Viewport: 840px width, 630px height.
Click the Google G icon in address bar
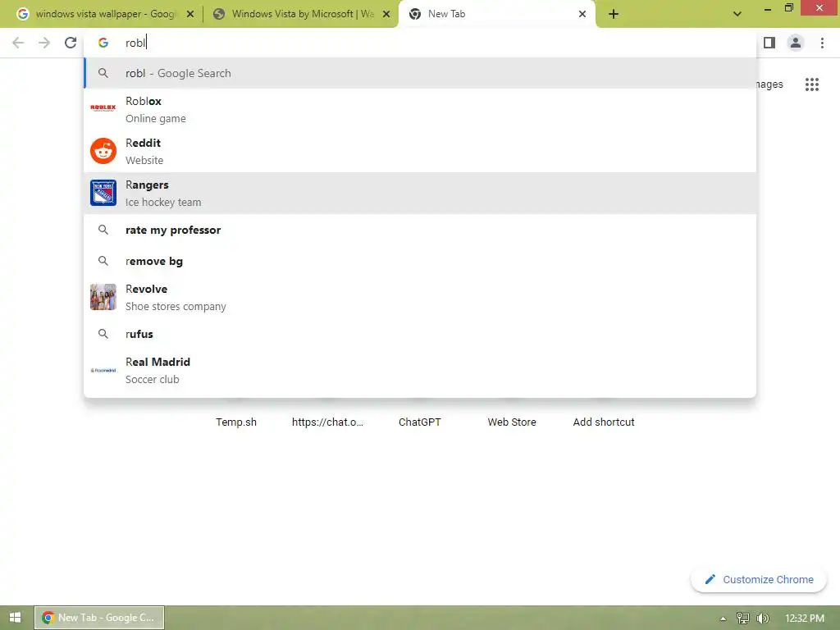click(103, 43)
